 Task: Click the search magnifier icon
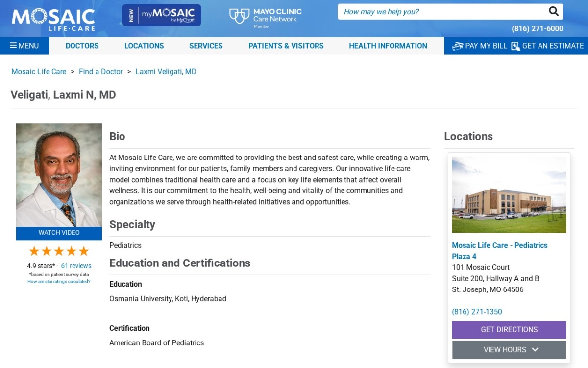point(553,11)
